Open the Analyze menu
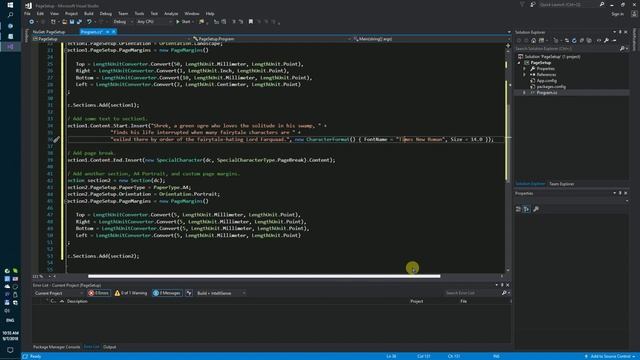 171,13
